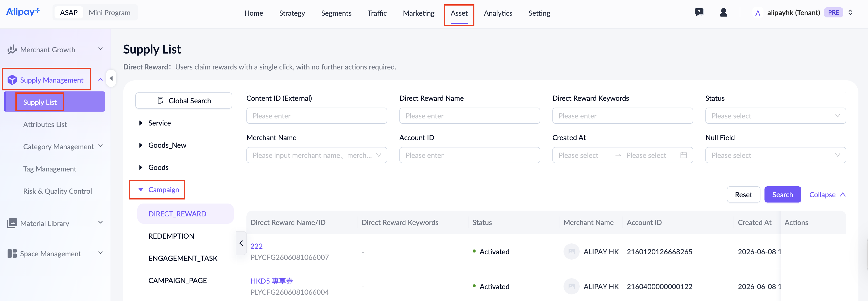Go to the Marketing tab
This screenshot has height=301, width=868.
pyautogui.click(x=418, y=13)
